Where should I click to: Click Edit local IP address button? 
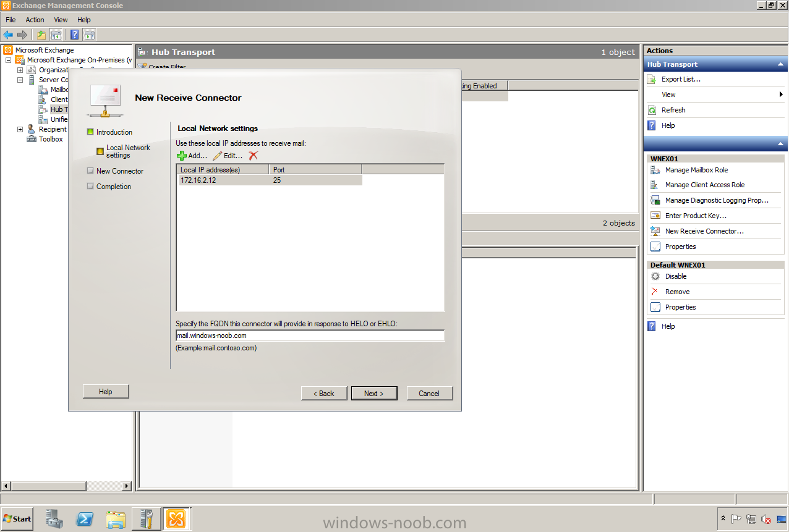click(x=228, y=156)
